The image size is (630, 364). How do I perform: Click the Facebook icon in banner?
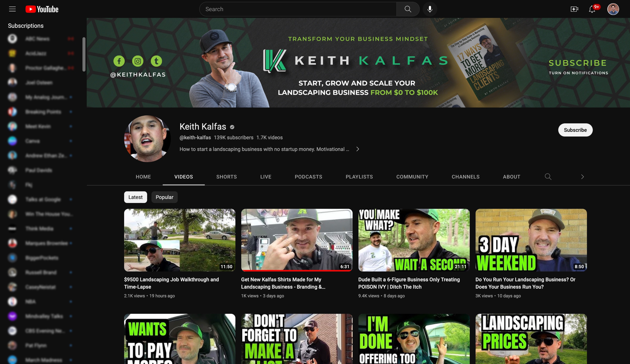(x=119, y=61)
